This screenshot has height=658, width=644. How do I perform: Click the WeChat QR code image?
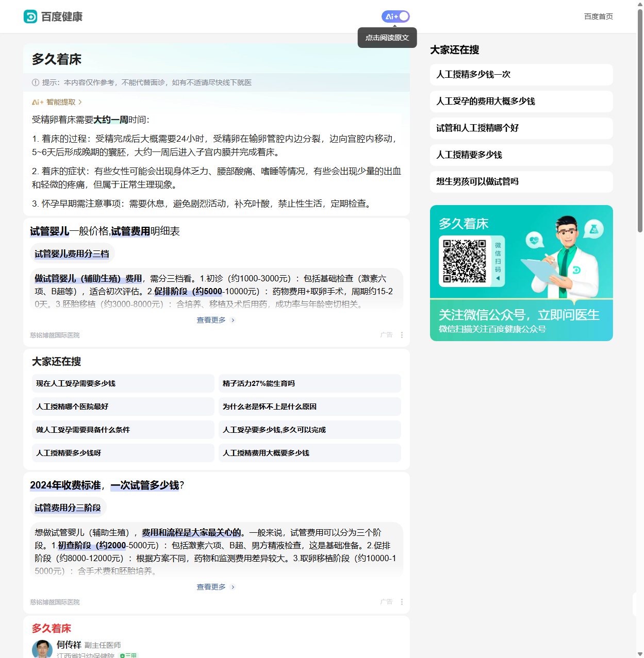[x=465, y=261]
